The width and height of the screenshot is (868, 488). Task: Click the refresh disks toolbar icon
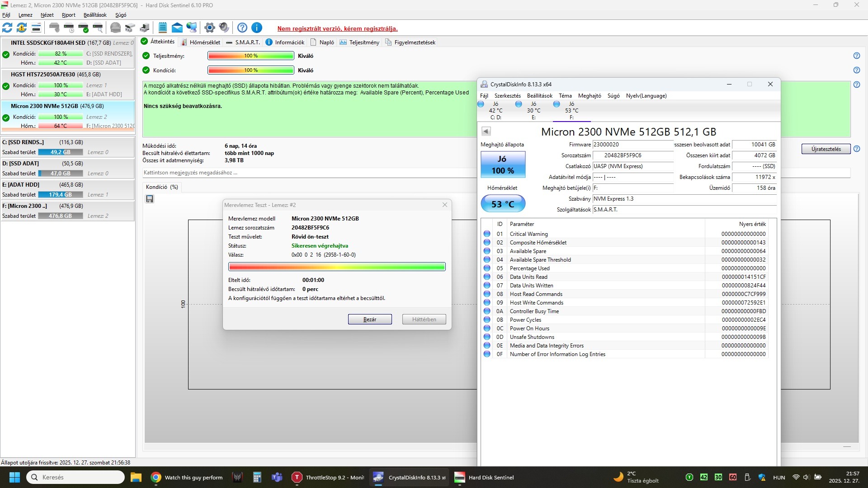coord(7,28)
